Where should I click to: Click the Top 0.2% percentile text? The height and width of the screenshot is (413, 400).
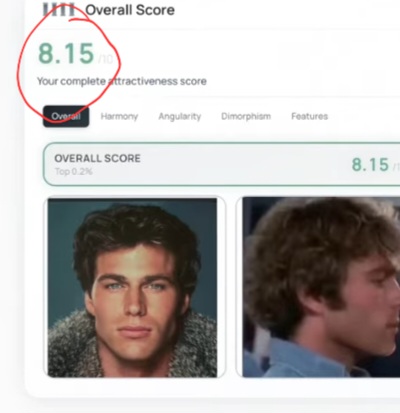74,171
